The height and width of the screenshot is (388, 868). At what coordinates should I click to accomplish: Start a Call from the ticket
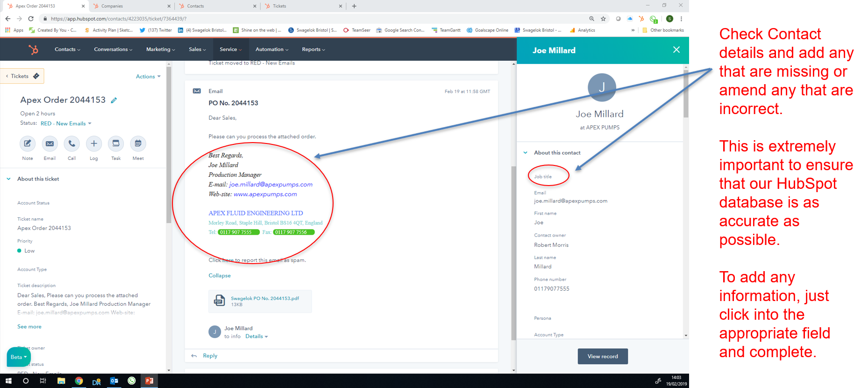[71, 144]
